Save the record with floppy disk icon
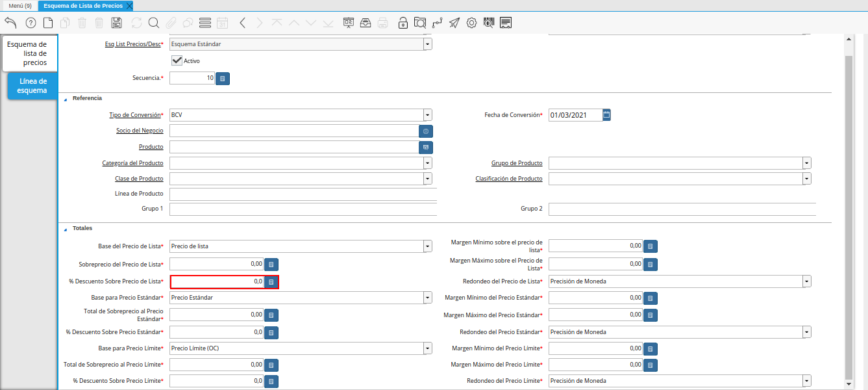Image resolution: width=868 pixels, height=390 pixels. point(117,23)
